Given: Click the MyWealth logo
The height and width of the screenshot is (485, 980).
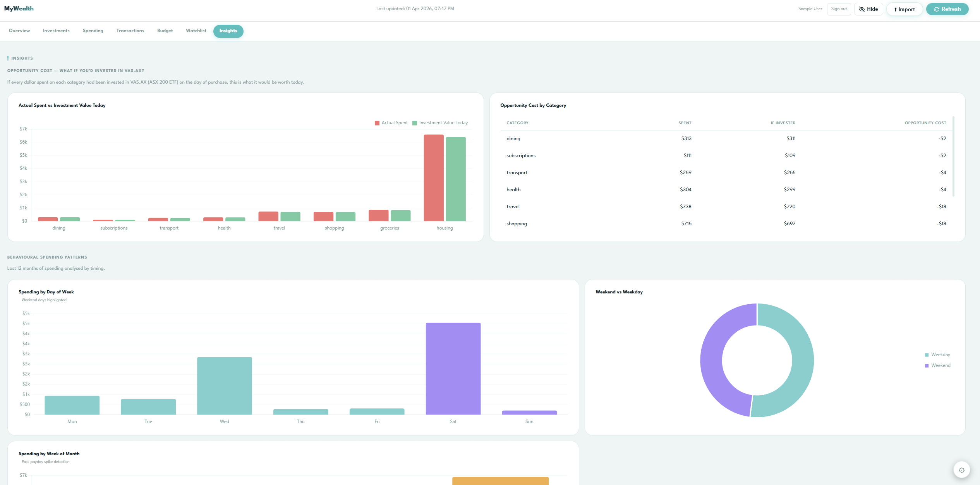Looking at the screenshot, I should (x=19, y=8).
